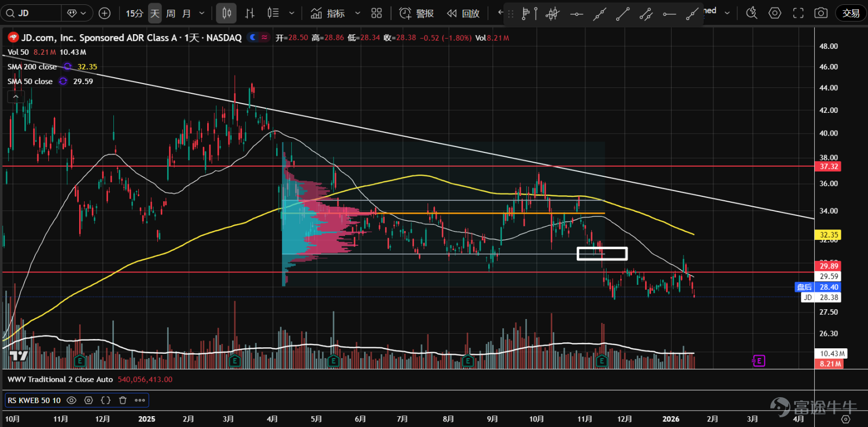Click the JD 28.38 last price label
This screenshot has height=427, width=868.
pyautogui.click(x=821, y=297)
